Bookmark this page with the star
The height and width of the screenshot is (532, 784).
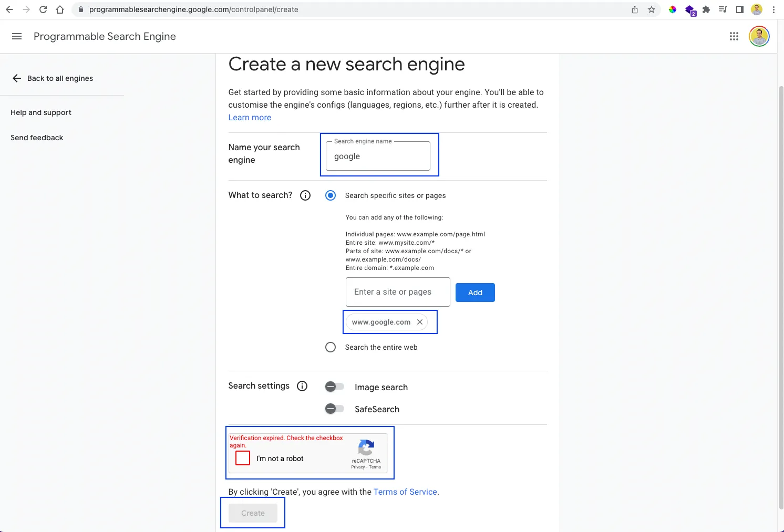point(652,9)
